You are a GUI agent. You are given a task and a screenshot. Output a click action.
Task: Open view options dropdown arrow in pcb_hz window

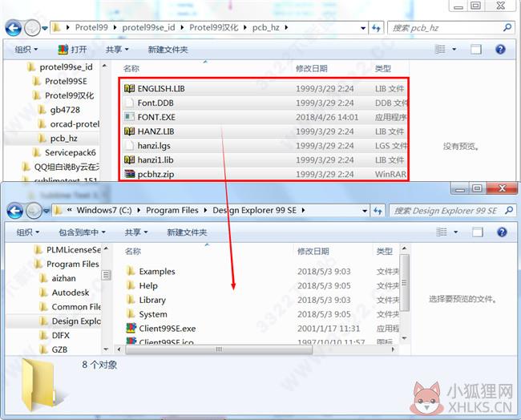point(454,50)
